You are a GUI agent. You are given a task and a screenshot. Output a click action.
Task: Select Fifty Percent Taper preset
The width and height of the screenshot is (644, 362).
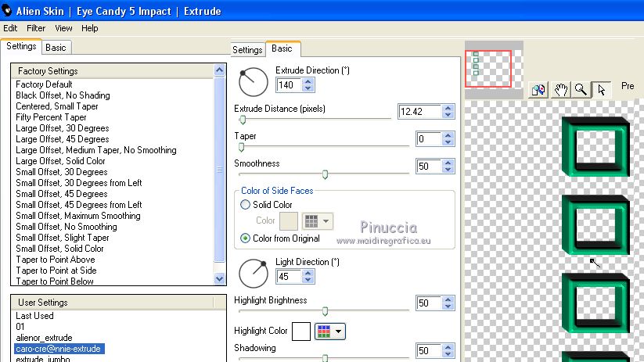(x=51, y=117)
